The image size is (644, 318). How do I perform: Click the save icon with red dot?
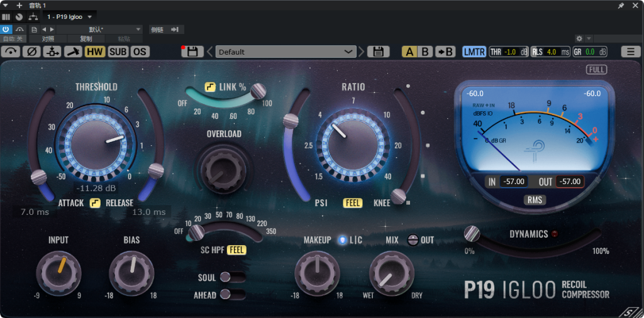click(x=192, y=52)
